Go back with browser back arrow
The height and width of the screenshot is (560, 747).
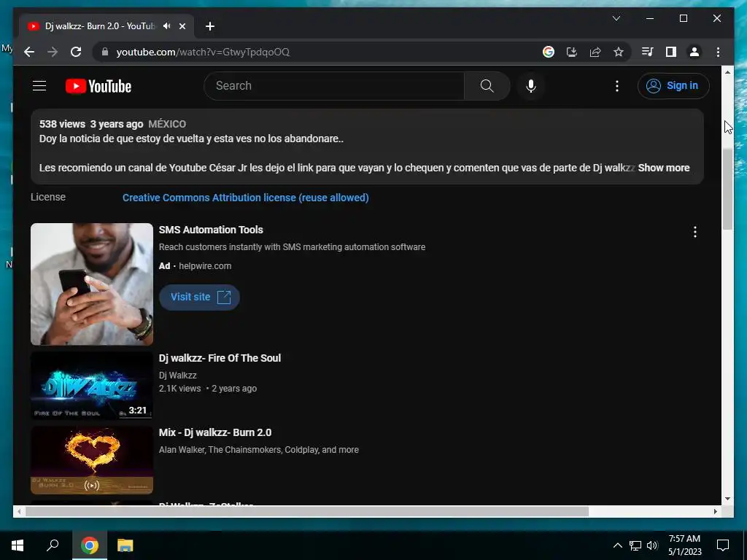click(x=29, y=52)
